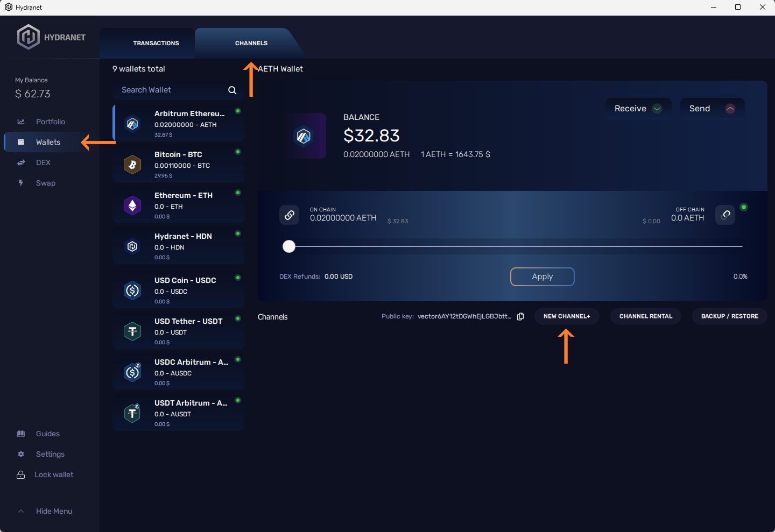Screen dimensions: 775x532
Task: Minimize the Hydranet window
Action: [714, 7]
